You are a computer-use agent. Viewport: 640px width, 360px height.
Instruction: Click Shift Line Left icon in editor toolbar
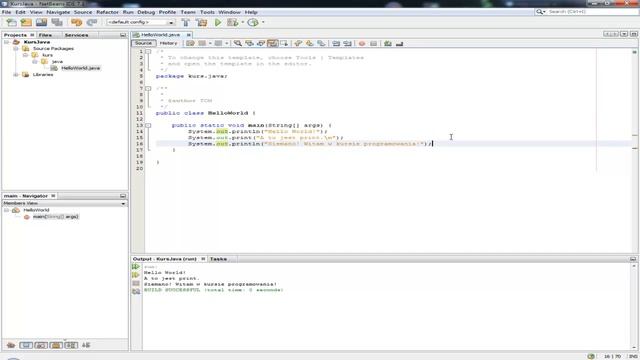[x=336, y=43]
